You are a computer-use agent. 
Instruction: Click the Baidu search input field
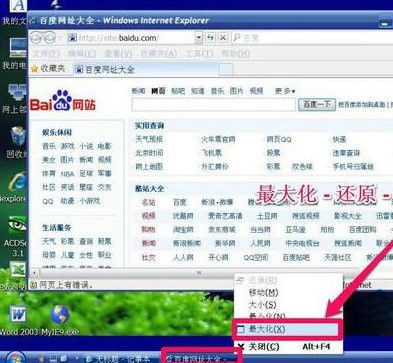(x=214, y=105)
